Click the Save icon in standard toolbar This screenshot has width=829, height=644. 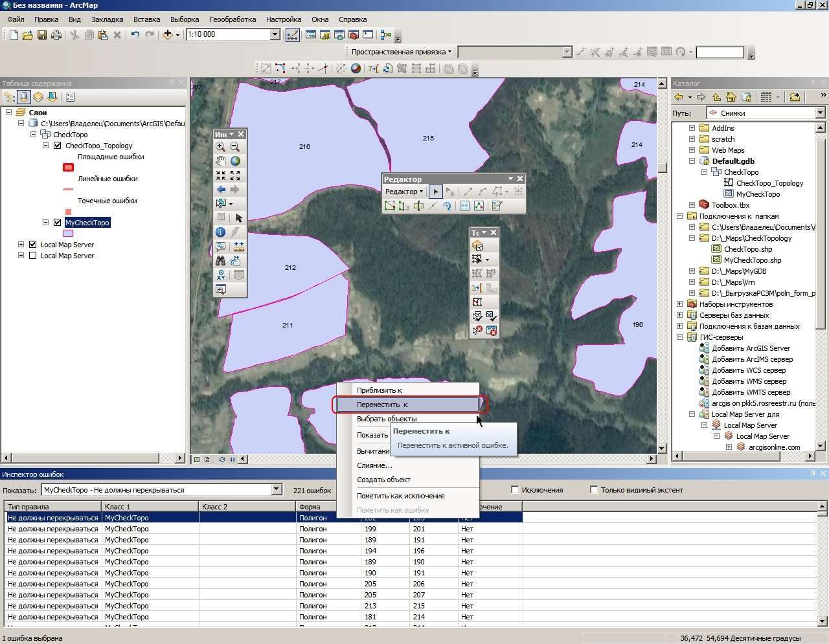click(41, 35)
